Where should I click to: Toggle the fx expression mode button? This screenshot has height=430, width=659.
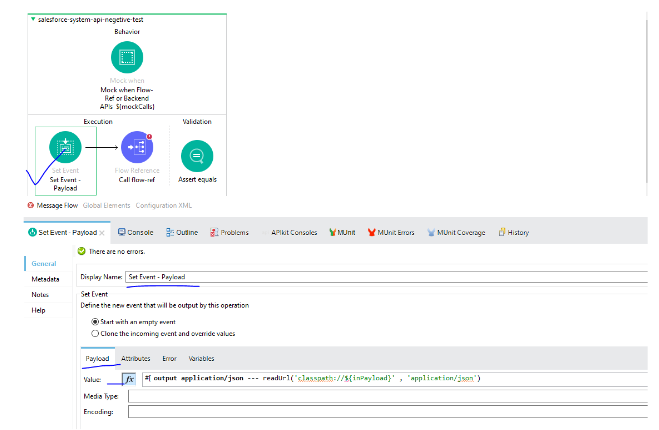tap(129, 379)
